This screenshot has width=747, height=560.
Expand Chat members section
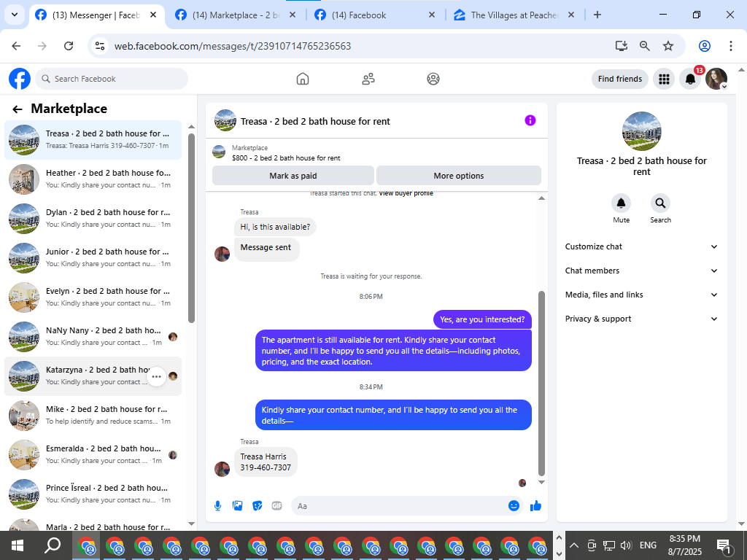pos(641,271)
